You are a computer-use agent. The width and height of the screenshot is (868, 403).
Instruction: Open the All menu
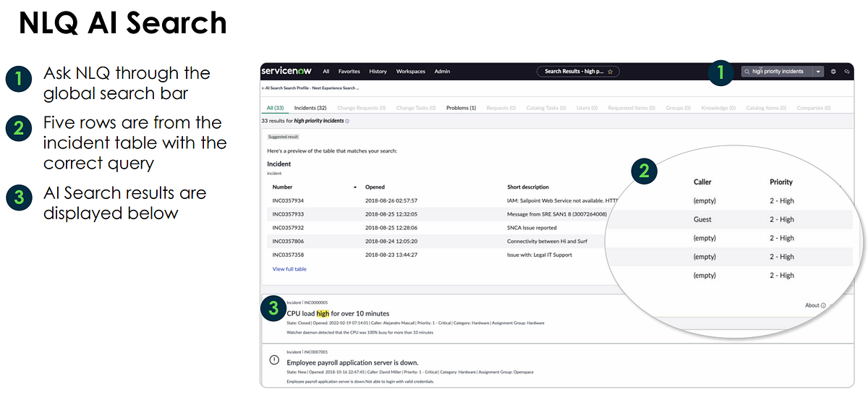click(x=326, y=72)
